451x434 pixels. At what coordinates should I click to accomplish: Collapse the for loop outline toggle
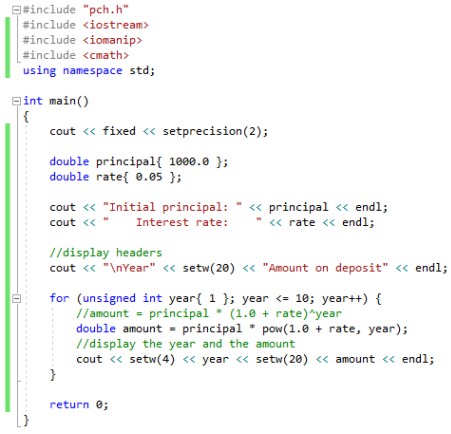tap(16, 298)
